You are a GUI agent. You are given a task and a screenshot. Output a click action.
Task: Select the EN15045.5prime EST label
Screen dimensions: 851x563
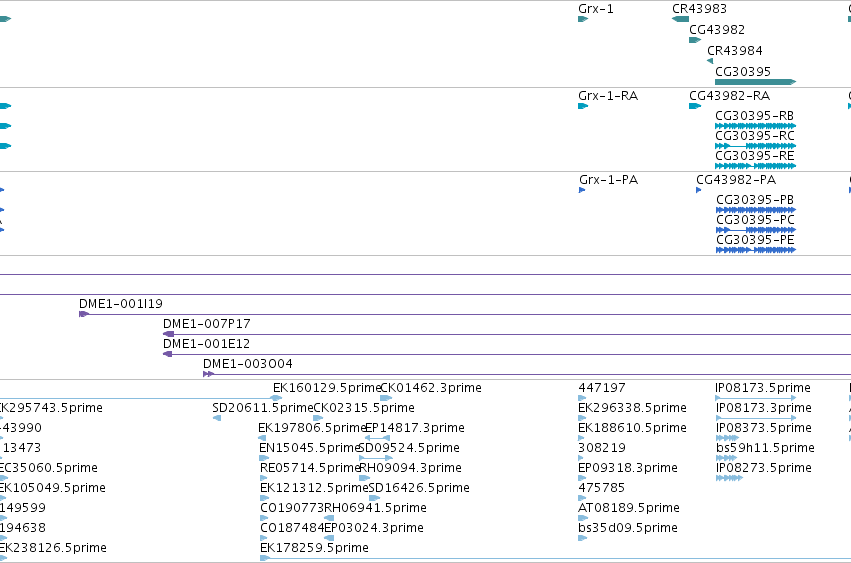[310, 448]
